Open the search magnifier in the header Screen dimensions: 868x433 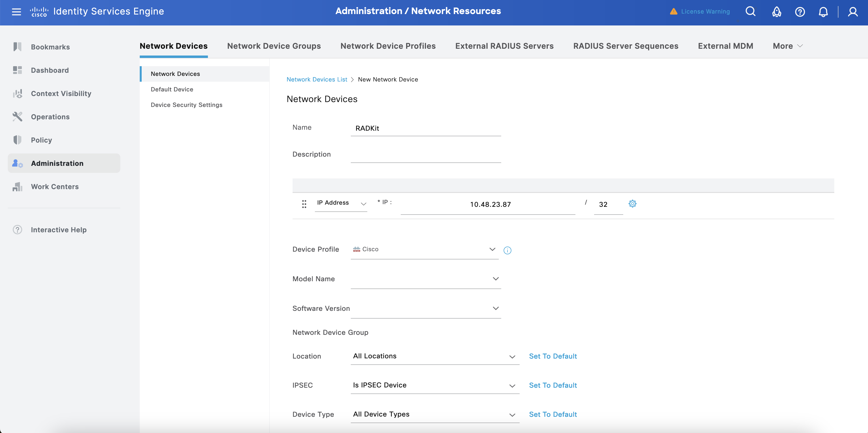pos(750,11)
